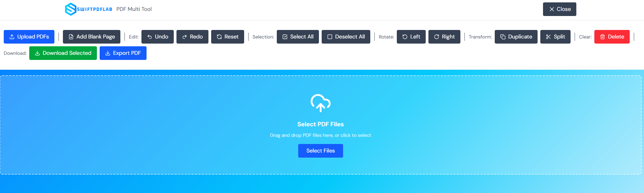Select all pages
Viewport: 644px width, 193px height.
click(298, 37)
